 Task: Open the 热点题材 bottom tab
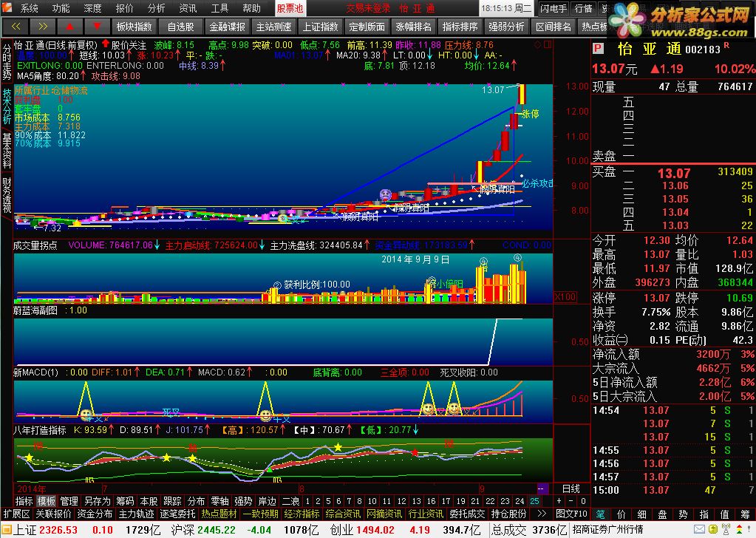[219, 514]
